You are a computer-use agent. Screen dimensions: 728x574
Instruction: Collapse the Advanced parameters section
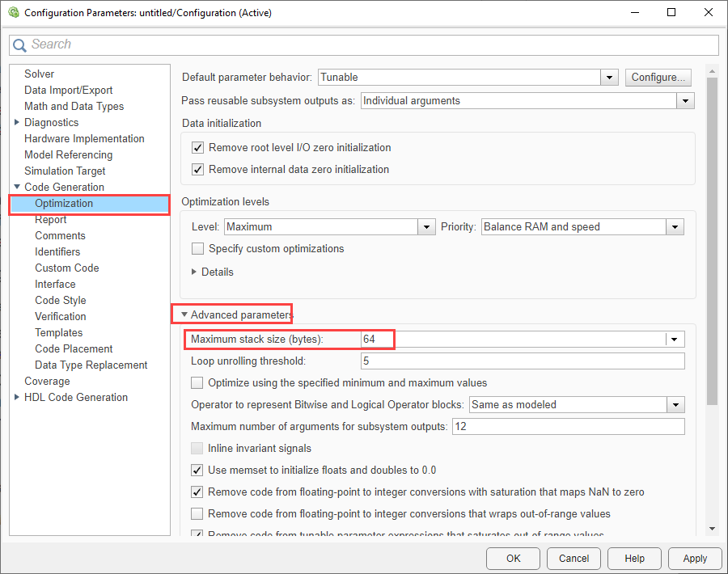(184, 314)
